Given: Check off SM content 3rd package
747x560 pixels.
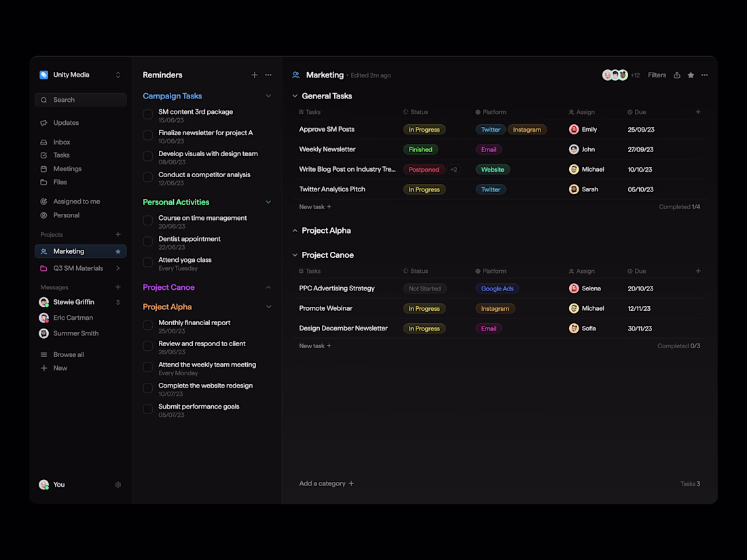Looking at the screenshot, I should 147,114.
